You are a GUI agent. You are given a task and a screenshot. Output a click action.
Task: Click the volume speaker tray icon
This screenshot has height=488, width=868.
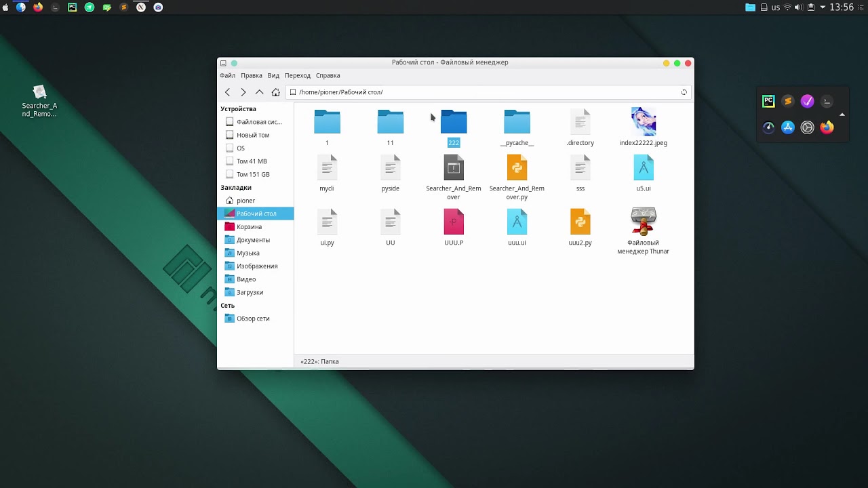point(799,7)
